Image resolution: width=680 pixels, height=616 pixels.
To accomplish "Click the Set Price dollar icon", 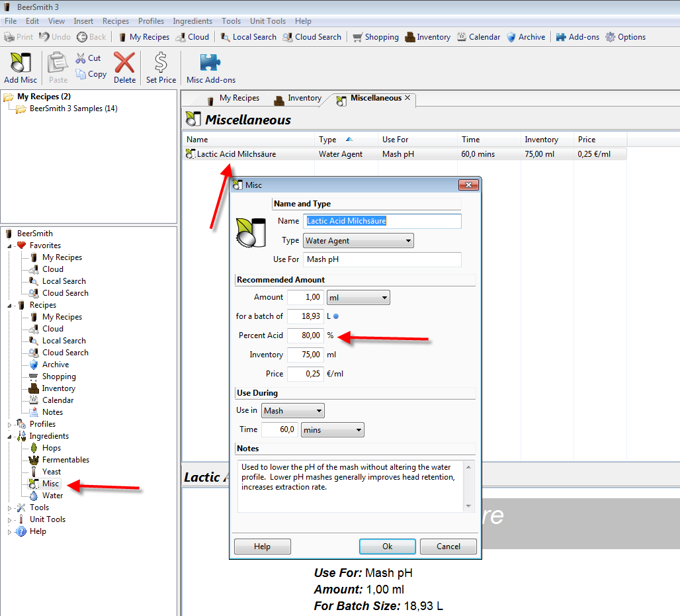I will 161,64.
